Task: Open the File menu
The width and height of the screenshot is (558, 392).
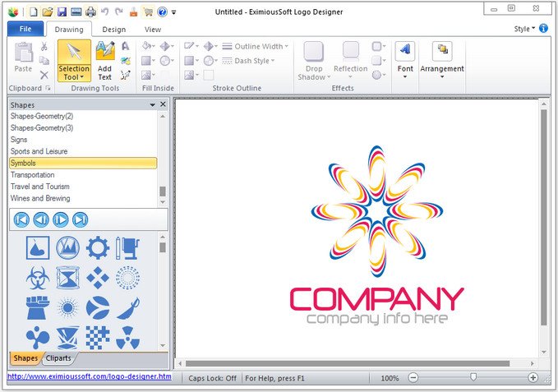Action: coord(25,29)
